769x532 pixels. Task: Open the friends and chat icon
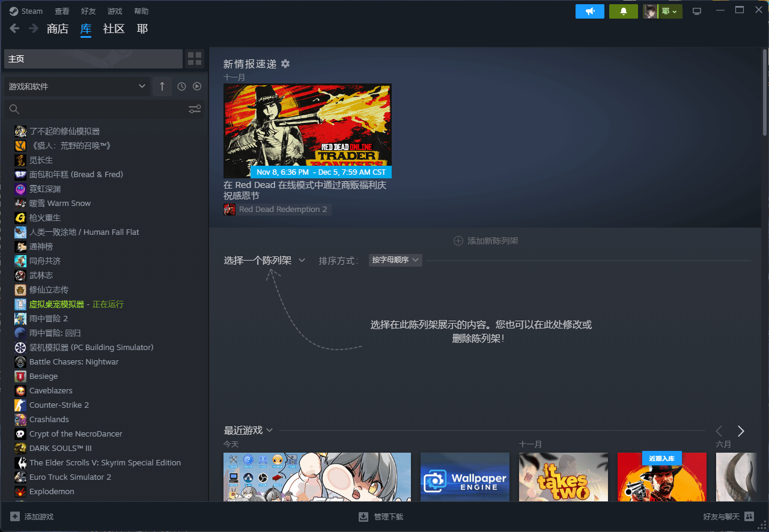pos(749,516)
